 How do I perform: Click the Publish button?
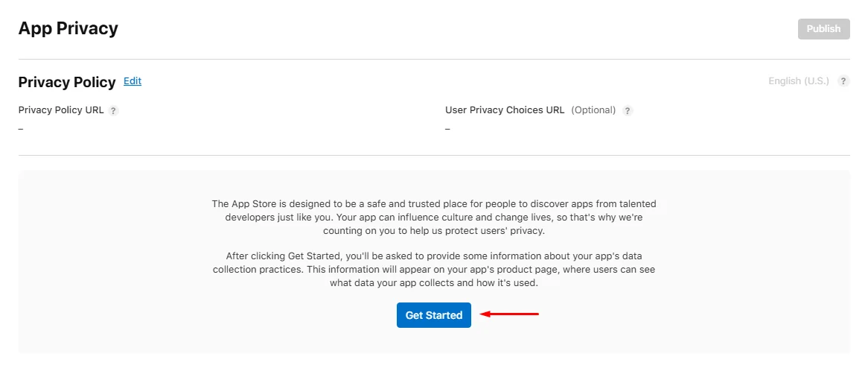point(823,29)
